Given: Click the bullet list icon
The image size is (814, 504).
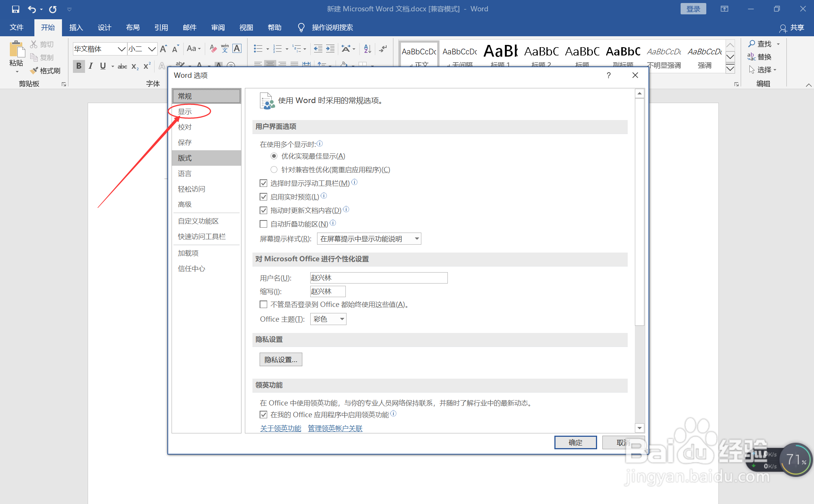Looking at the screenshot, I should pyautogui.click(x=258, y=49).
